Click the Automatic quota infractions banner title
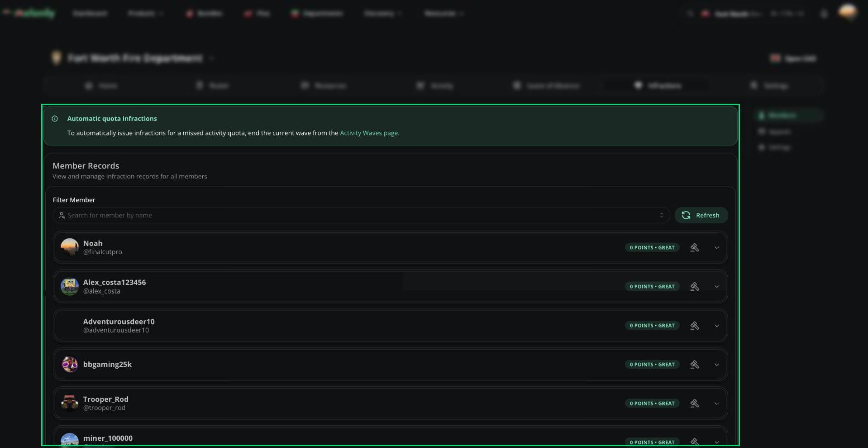The image size is (868, 448). (112, 119)
